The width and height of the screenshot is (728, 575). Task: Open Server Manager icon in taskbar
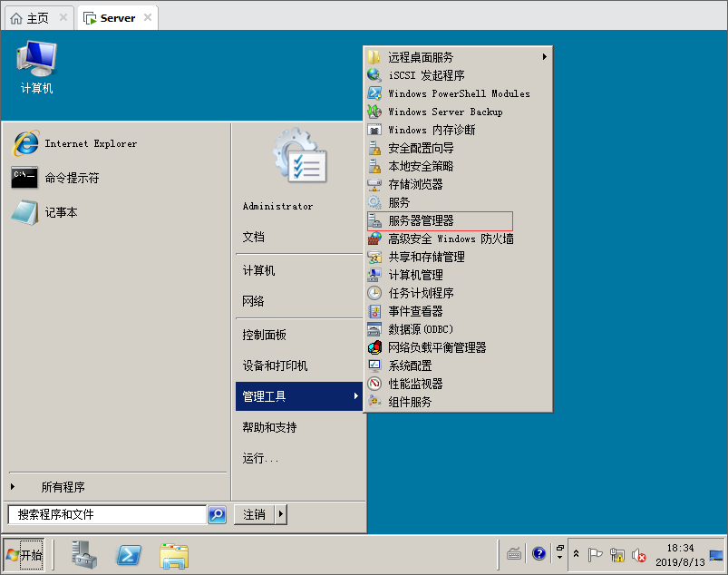pos(85,554)
